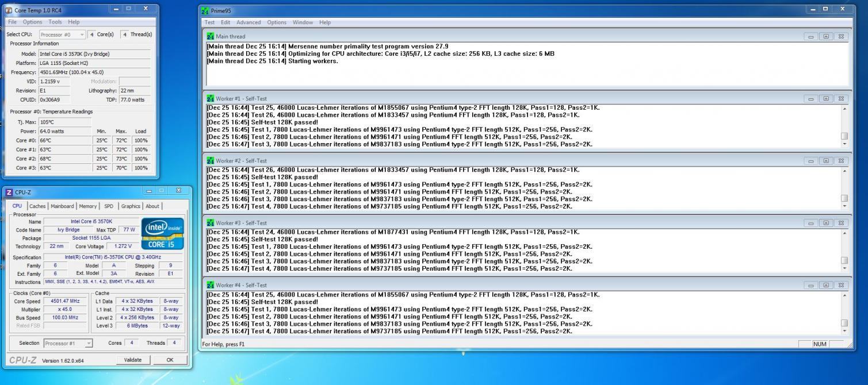Maximize the Main thread child window
868x385 pixels.
click(x=826, y=36)
